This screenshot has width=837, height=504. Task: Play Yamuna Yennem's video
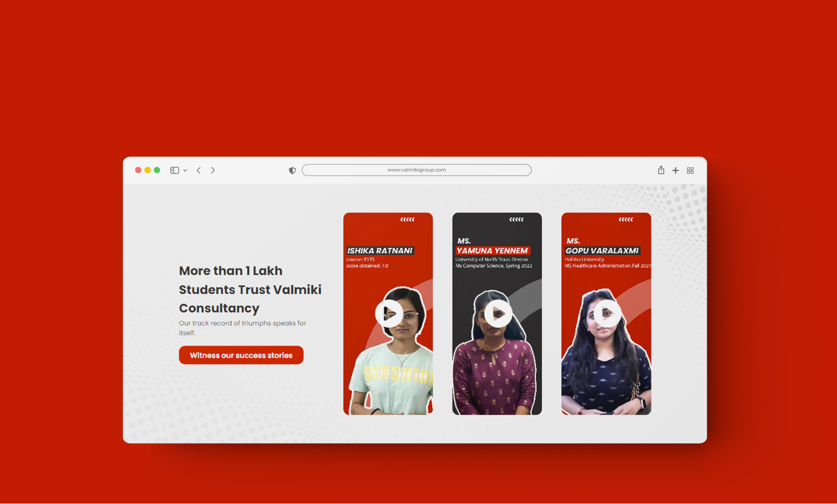coord(498,313)
